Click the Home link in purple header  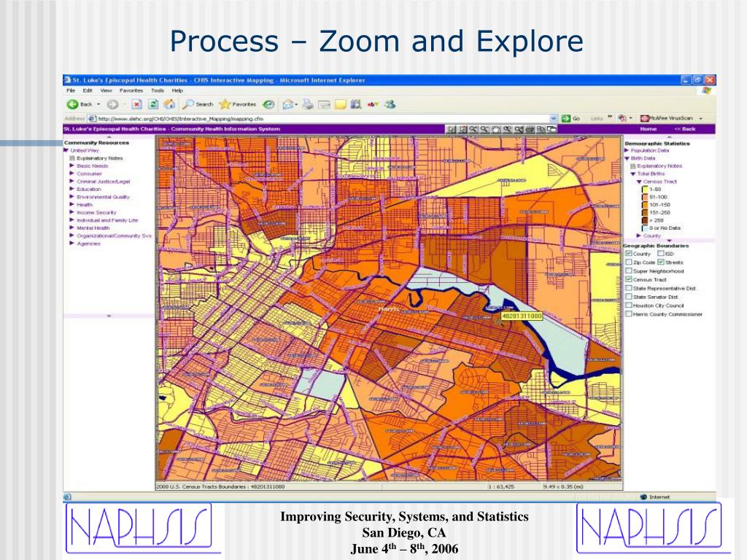648,129
